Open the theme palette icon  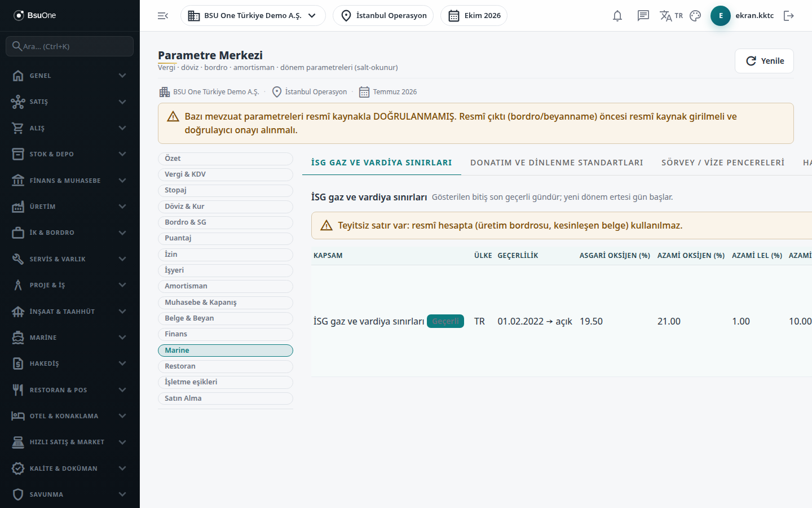[x=695, y=16]
